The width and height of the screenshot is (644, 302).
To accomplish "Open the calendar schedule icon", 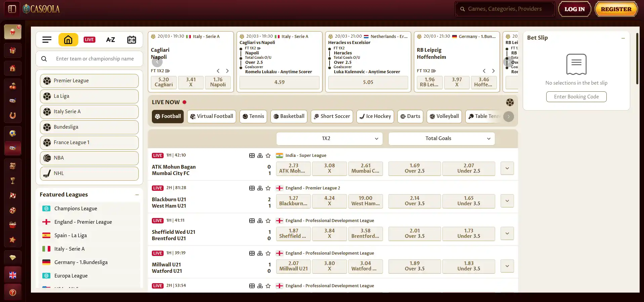I will click(132, 40).
